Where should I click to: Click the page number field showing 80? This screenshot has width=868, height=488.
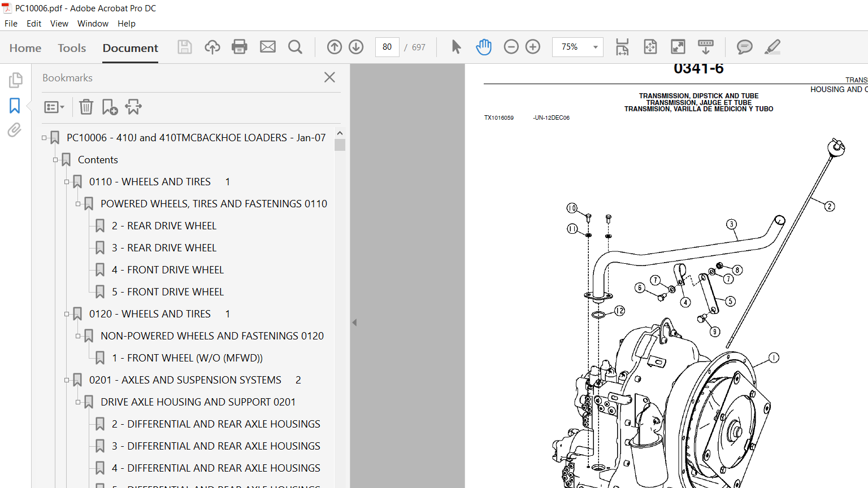pos(387,47)
